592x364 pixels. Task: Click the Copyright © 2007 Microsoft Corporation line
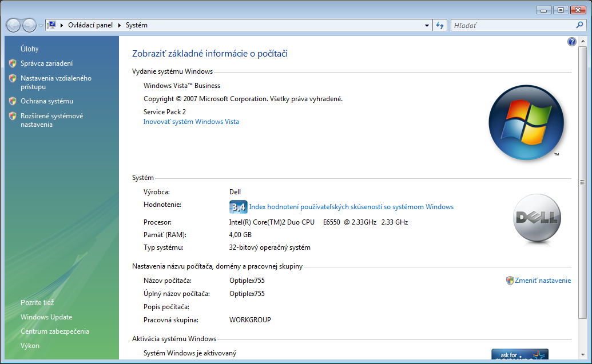(243, 99)
